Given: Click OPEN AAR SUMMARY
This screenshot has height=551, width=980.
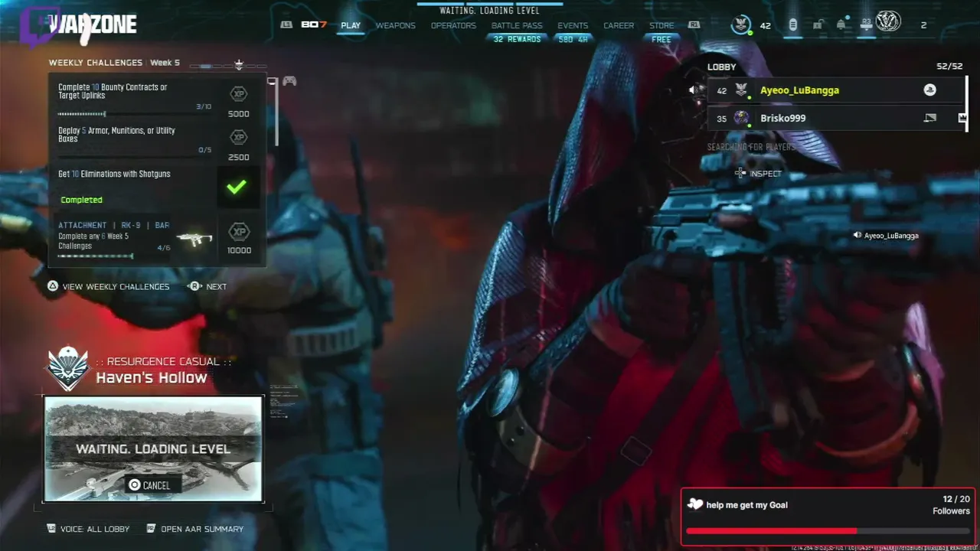Looking at the screenshot, I should [x=194, y=529].
